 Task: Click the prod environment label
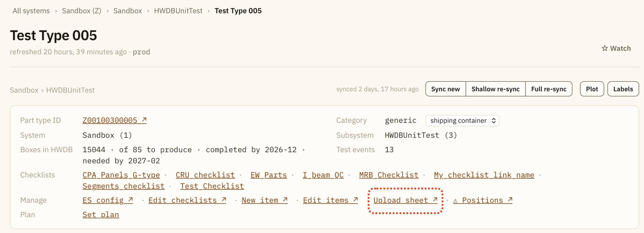point(142,52)
